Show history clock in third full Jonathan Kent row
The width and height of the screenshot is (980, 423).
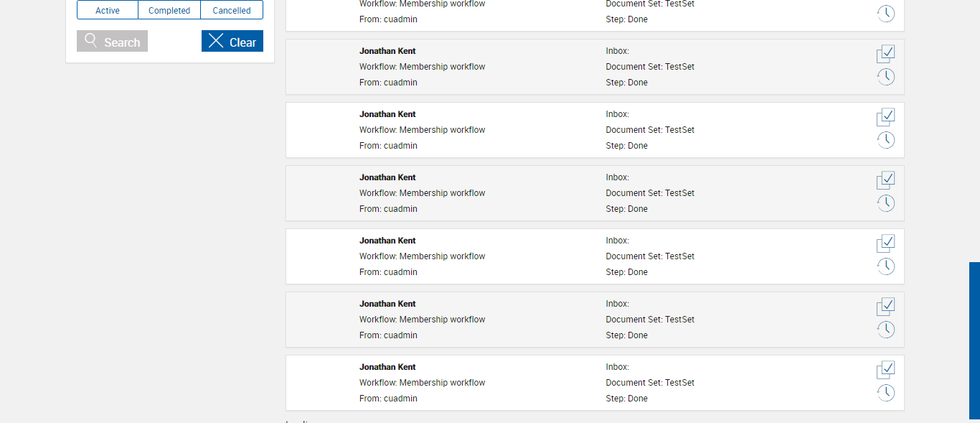pyautogui.click(x=886, y=203)
